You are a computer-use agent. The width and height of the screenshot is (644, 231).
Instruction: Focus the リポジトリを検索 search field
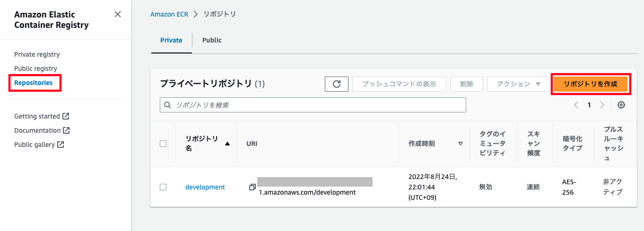tap(313, 105)
